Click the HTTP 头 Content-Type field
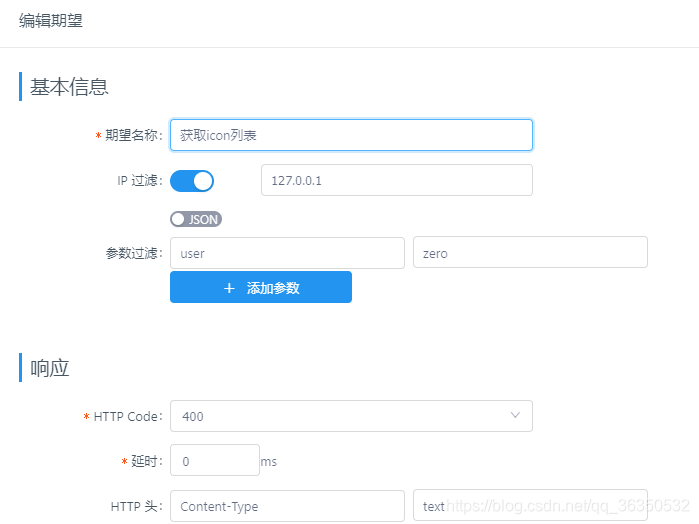The height and width of the screenshot is (524, 699). tap(288, 506)
